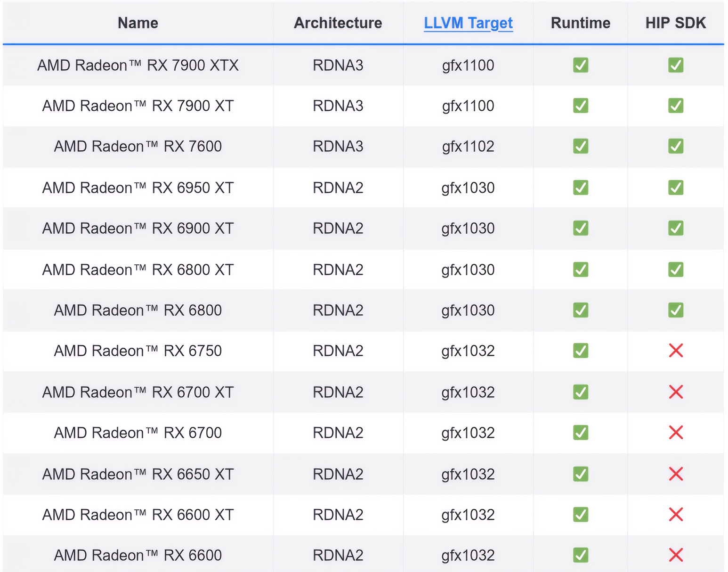This screenshot has width=728, height=572.
Task: Click the HIP SDK checkmark for RX 7900 XTX
Action: (676, 65)
